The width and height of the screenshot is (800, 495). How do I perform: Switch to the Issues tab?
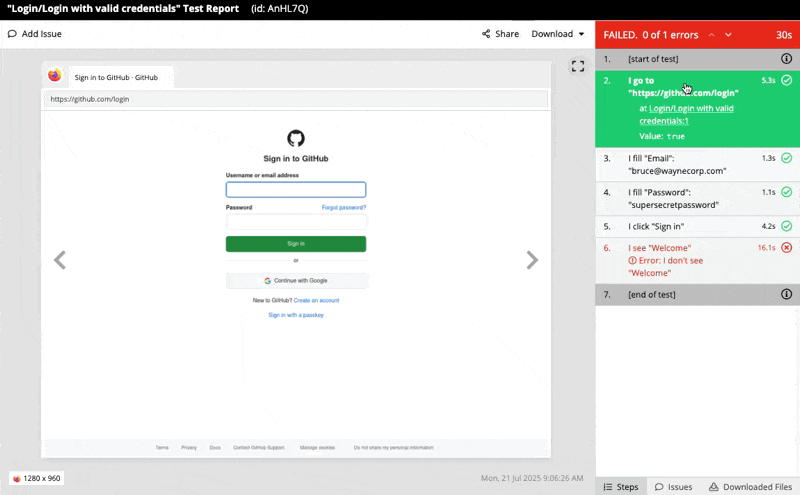click(673, 487)
